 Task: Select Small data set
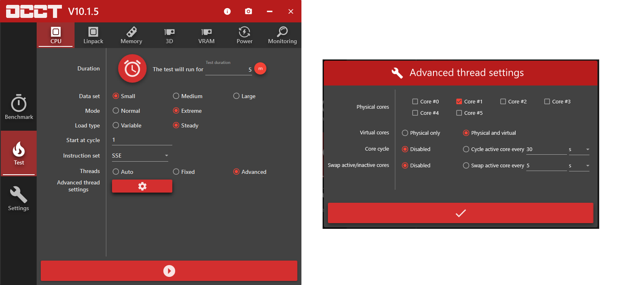[x=124, y=96]
